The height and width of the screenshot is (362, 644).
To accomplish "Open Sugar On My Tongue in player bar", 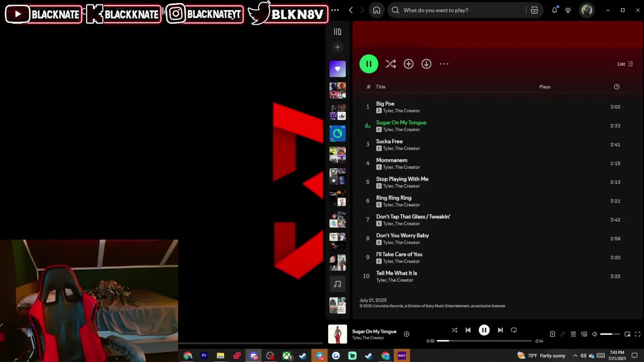I will pos(374,332).
